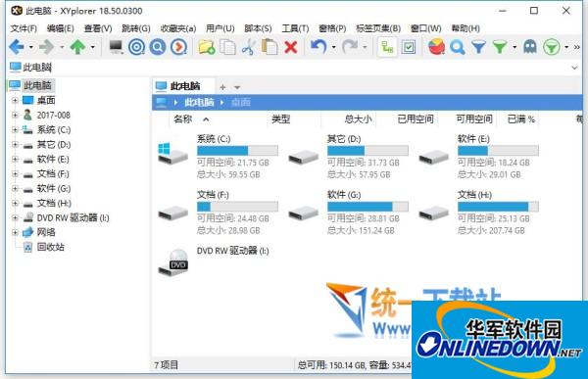The height and width of the screenshot is (379, 588).
Task: Expand toolbar overflow chevron
Action: (x=577, y=47)
